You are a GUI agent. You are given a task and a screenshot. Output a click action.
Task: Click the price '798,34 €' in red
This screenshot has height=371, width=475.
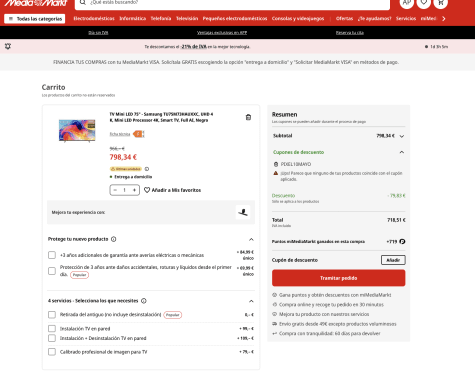(x=123, y=157)
